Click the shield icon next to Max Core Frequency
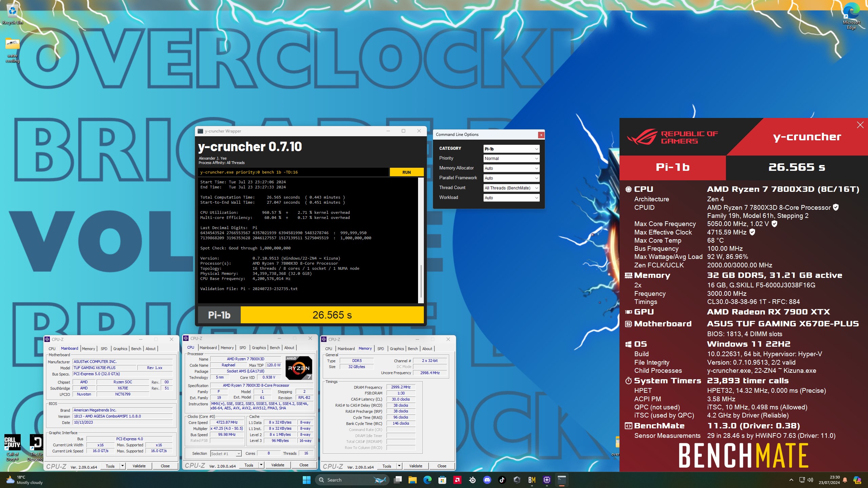The height and width of the screenshot is (488, 868). tap(774, 223)
